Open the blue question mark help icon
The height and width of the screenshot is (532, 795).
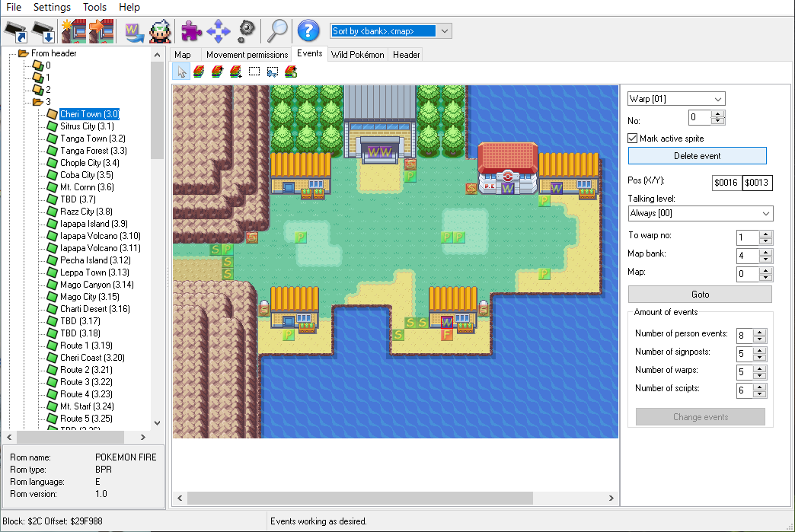coord(308,31)
